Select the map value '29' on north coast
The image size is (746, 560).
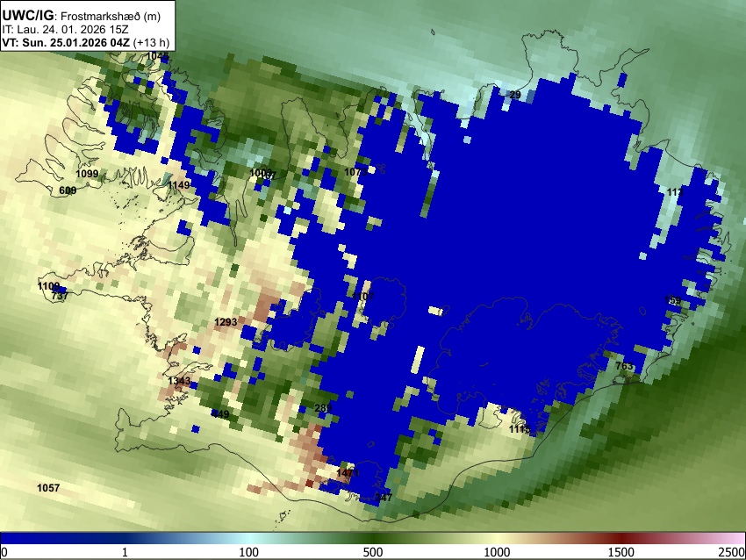tap(515, 95)
